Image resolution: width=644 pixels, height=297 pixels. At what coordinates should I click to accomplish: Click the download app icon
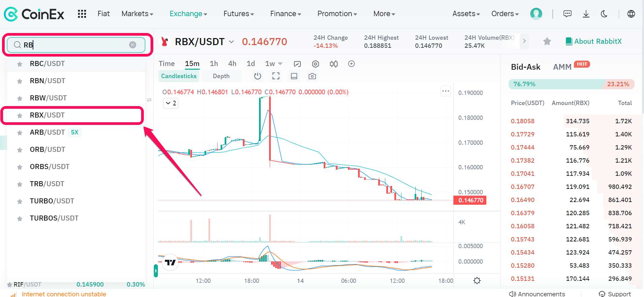(x=586, y=14)
